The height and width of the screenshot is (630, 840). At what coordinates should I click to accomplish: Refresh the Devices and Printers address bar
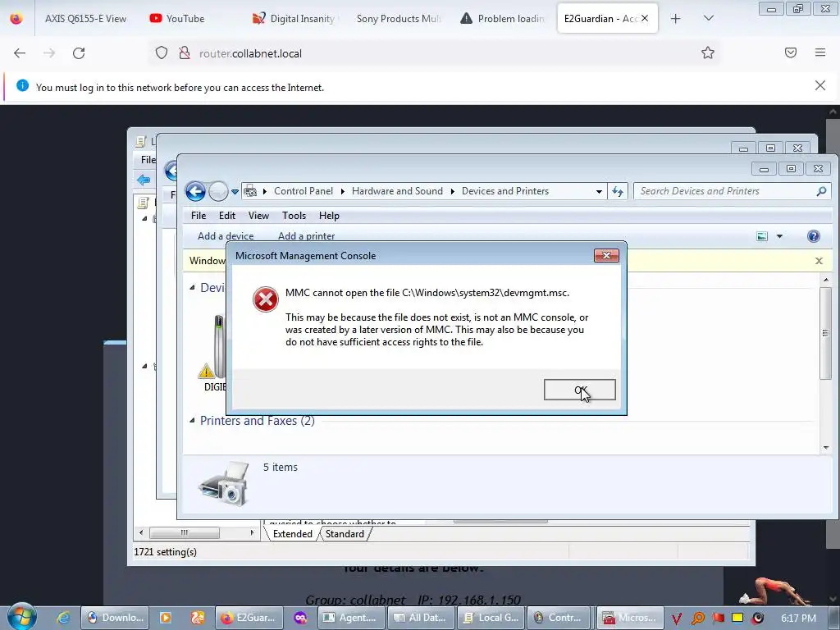[x=618, y=191]
